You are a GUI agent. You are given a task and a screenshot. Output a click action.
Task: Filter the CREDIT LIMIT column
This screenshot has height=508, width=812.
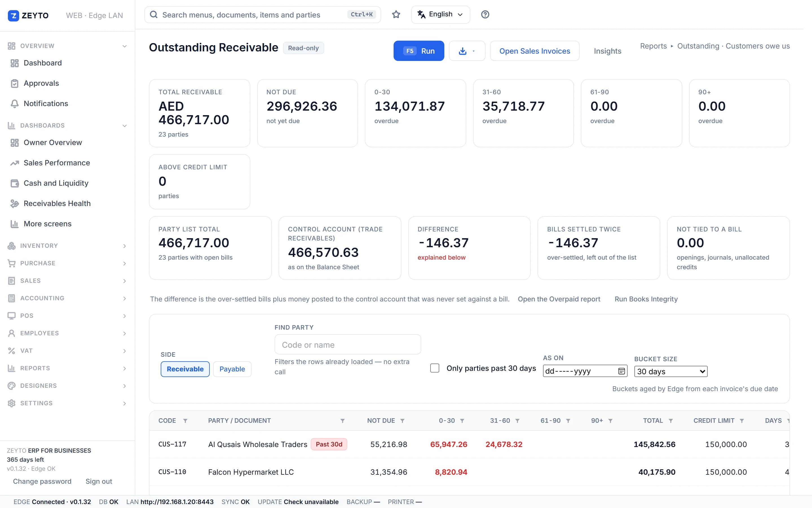[x=742, y=421]
